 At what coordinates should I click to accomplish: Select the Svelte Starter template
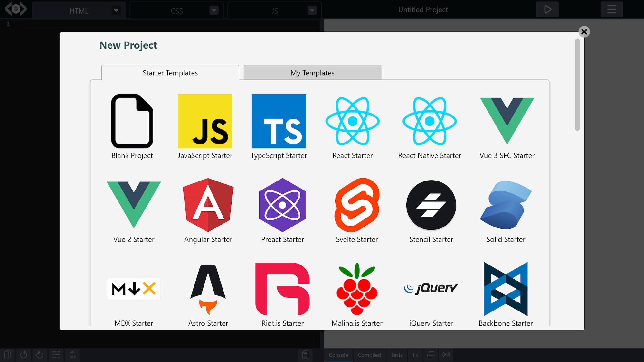point(357,205)
